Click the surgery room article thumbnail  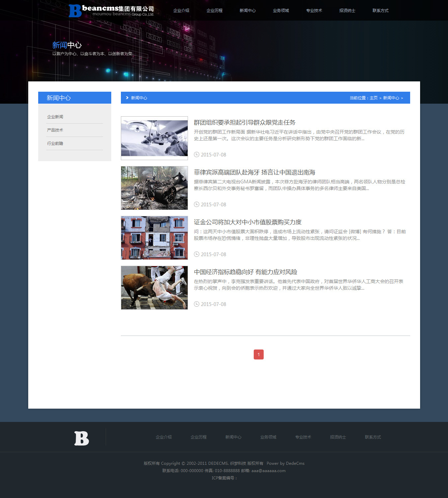(x=154, y=138)
